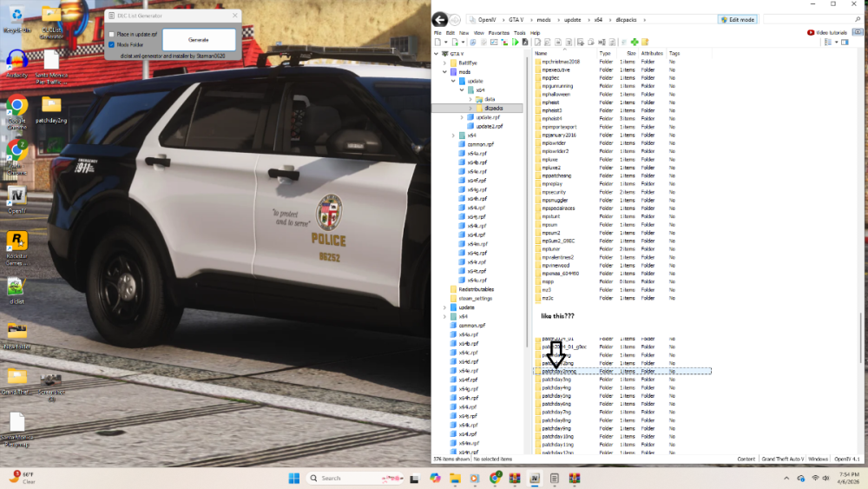Sort file list by Name column
The height and width of the screenshot is (489, 868).
tap(564, 54)
